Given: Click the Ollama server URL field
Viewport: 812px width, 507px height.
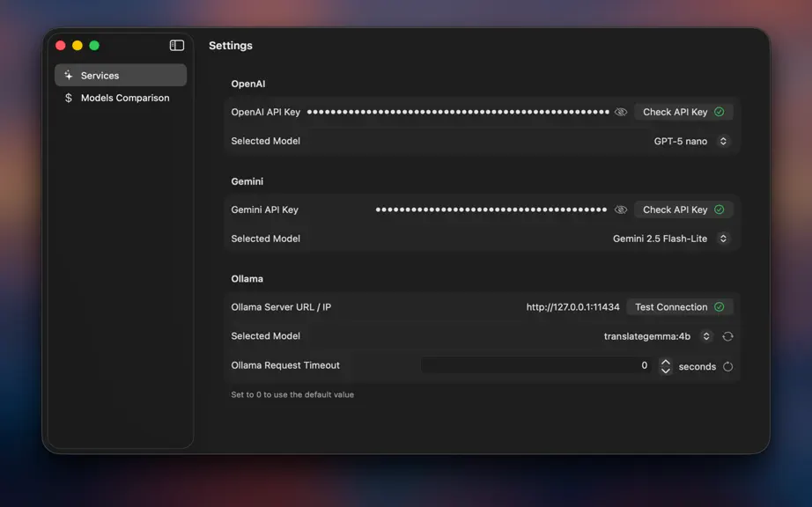Looking at the screenshot, I should (572, 307).
